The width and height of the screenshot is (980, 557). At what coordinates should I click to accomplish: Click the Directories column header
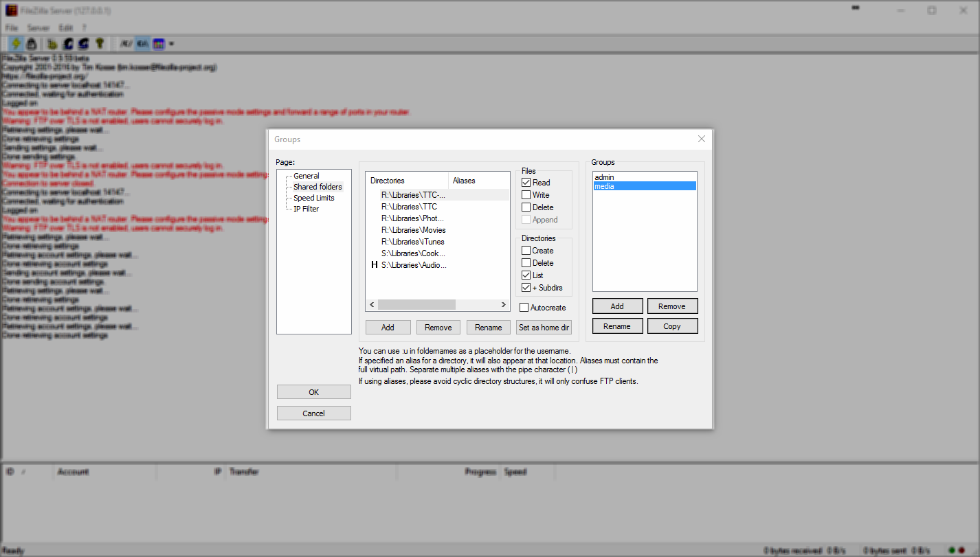point(407,181)
